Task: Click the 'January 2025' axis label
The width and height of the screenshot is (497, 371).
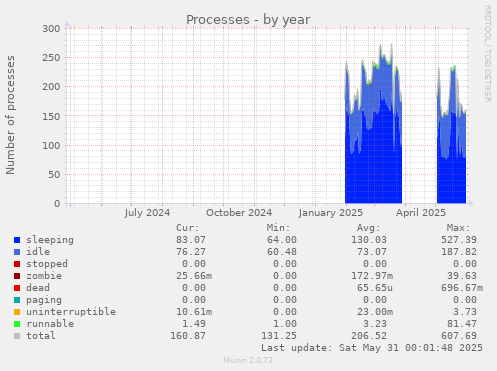Action: click(331, 213)
